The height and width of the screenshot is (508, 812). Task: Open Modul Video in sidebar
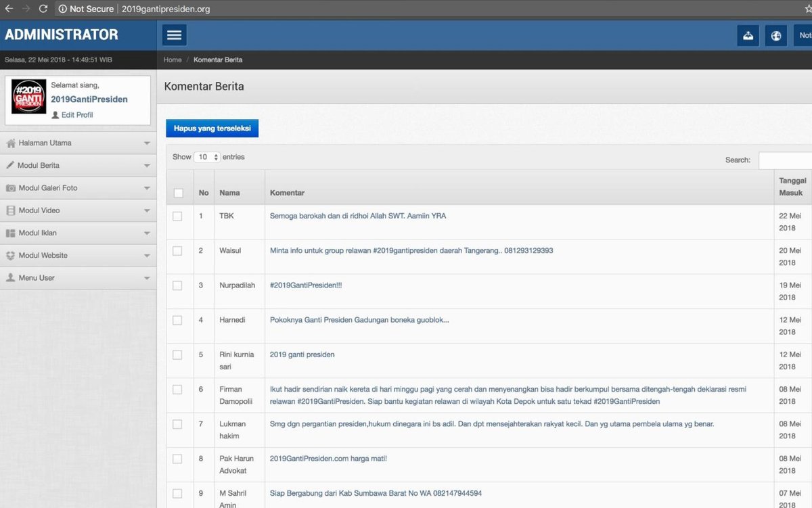tap(78, 210)
